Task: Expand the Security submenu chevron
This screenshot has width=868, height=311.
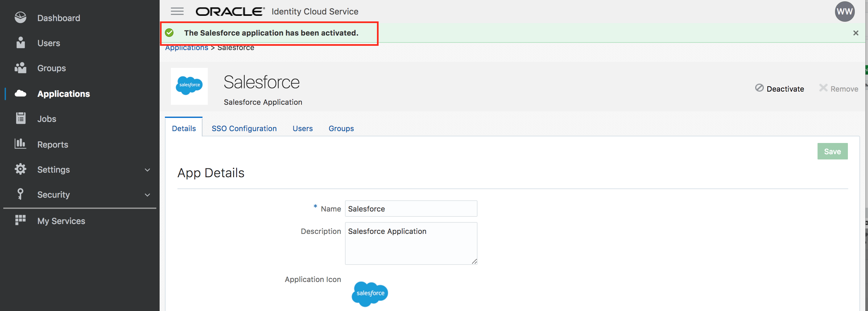Action: point(147,195)
